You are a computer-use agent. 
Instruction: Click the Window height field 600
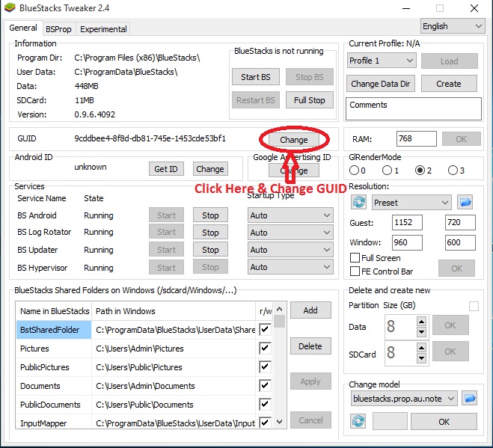pos(460,242)
